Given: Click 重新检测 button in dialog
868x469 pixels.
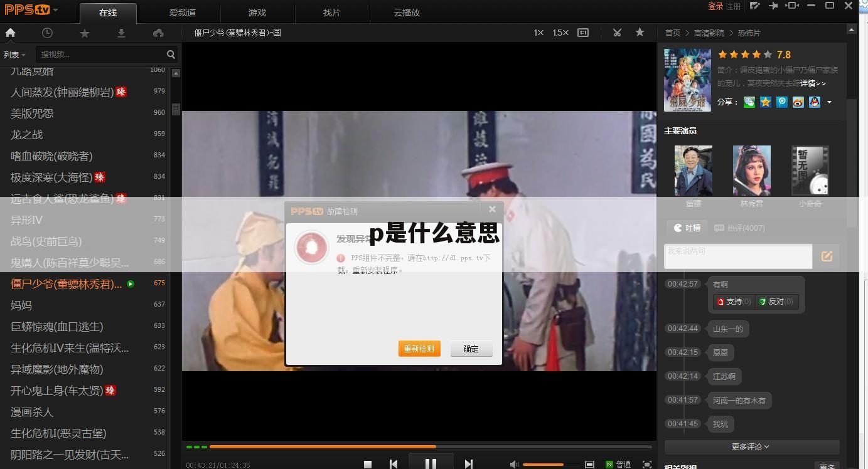Looking at the screenshot, I should click(x=419, y=349).
